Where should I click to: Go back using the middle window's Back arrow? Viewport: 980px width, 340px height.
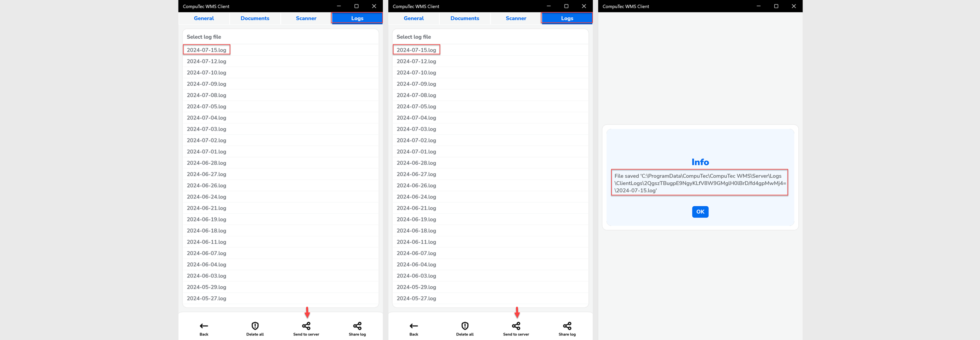click(x=414, y=326)
